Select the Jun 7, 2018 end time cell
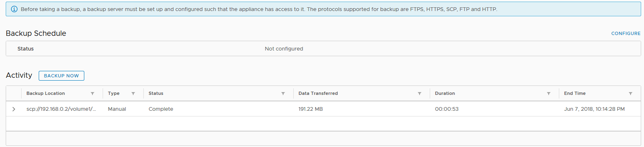This screenshot has width=644, height=147. 594,109
